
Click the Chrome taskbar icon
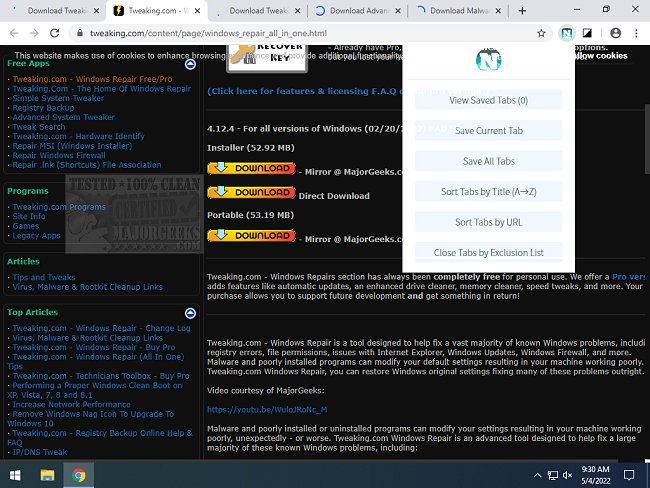79,475
